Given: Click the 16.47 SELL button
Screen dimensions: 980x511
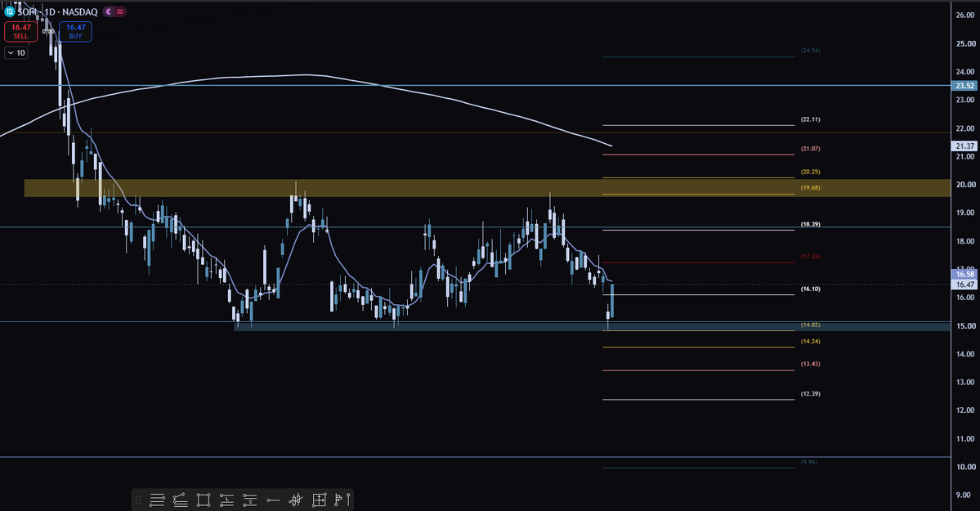Looking at the screenshot, I should coord(20,31).
